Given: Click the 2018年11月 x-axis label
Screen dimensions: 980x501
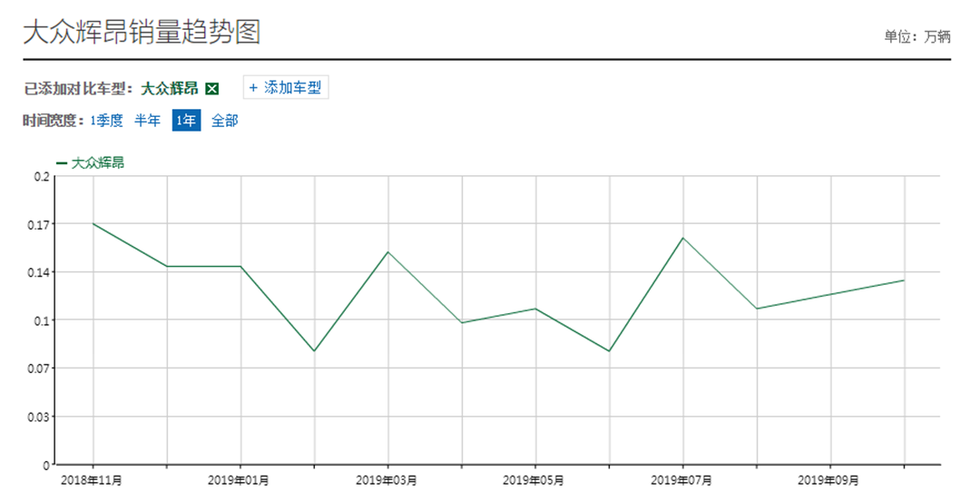Looking at the screenshot, I should pos(93,479).
